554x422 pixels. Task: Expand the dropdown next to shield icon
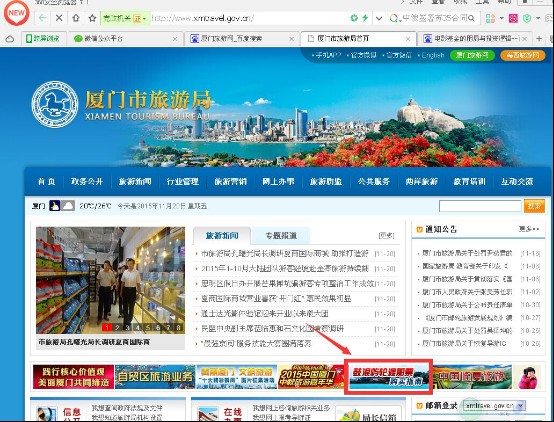pos(538,18)
